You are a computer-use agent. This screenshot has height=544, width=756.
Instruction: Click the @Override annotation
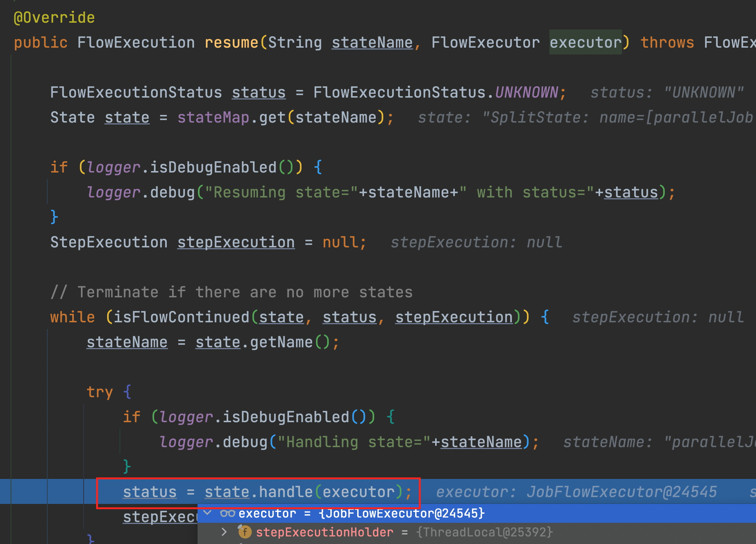pyautogui.click(x=54, y=18)
